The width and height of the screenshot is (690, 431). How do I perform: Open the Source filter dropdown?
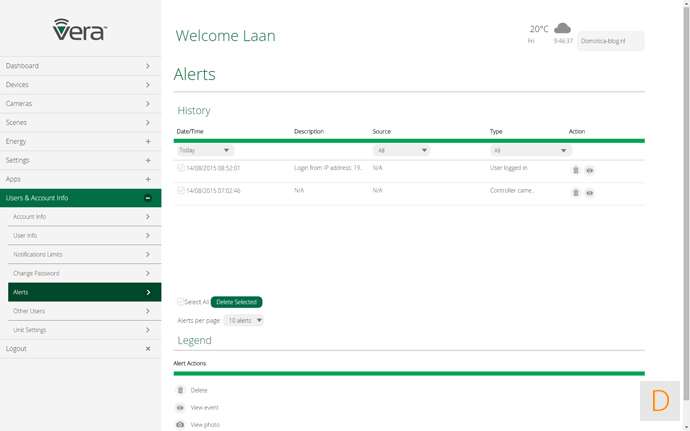click(401, 150)
